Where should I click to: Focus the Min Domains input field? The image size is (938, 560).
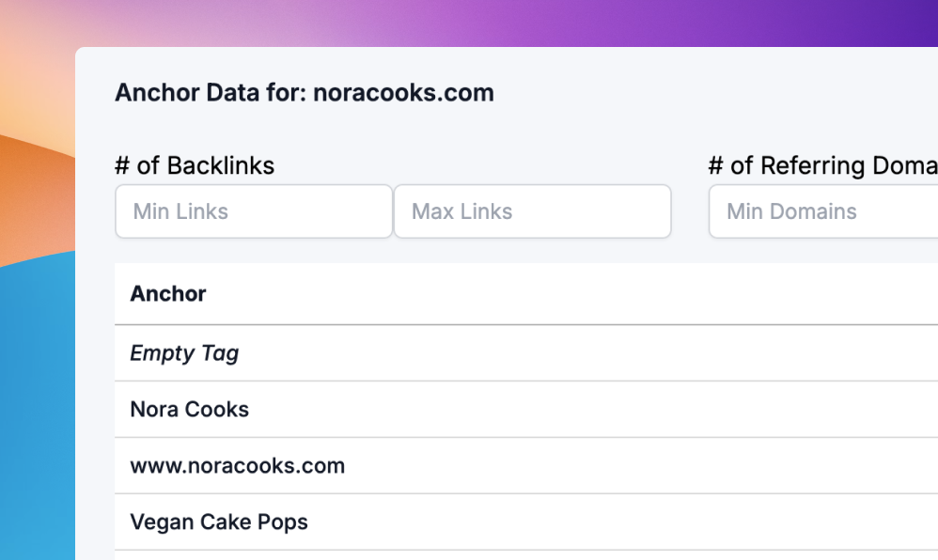pos(822,211)
